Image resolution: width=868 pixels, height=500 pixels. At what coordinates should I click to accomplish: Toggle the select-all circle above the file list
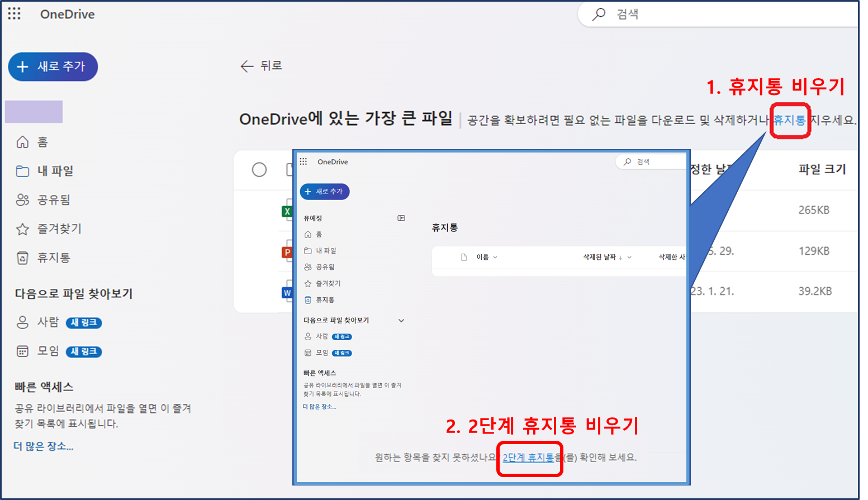click(259, 170)
